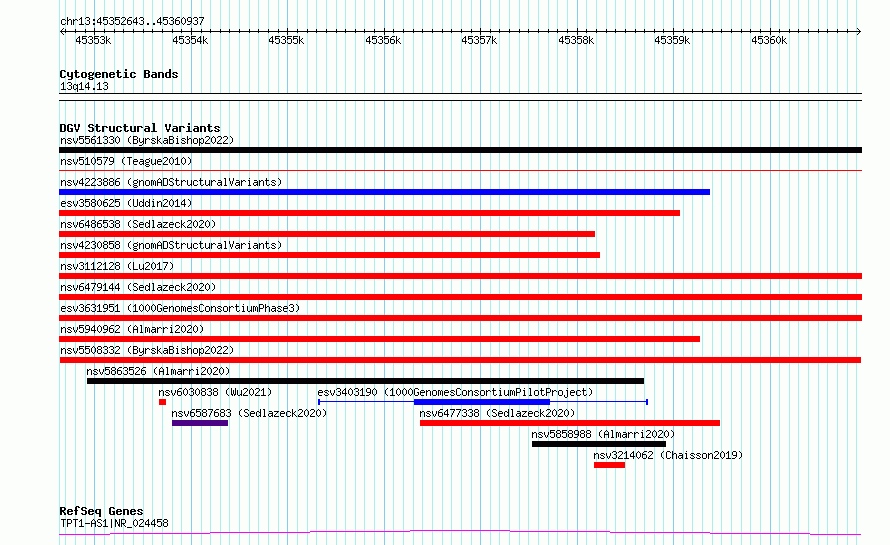Click the thick blue esv3403190 variant segment

482,402
